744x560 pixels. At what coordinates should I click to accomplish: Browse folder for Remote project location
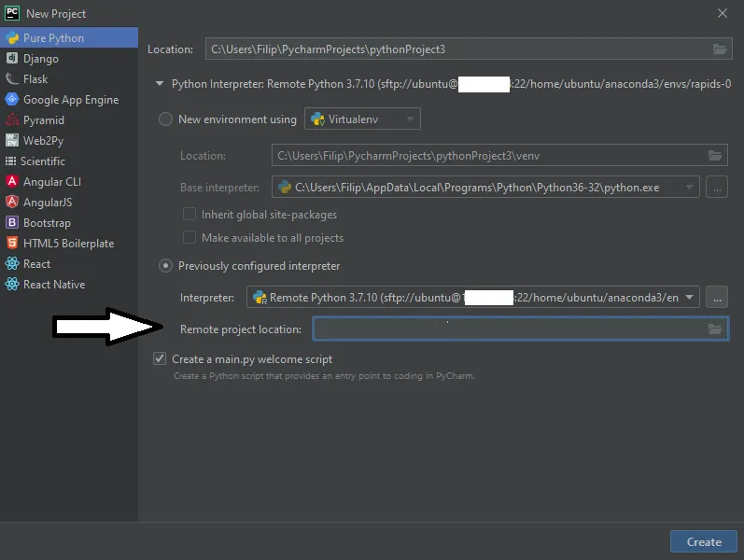[714, 329]
